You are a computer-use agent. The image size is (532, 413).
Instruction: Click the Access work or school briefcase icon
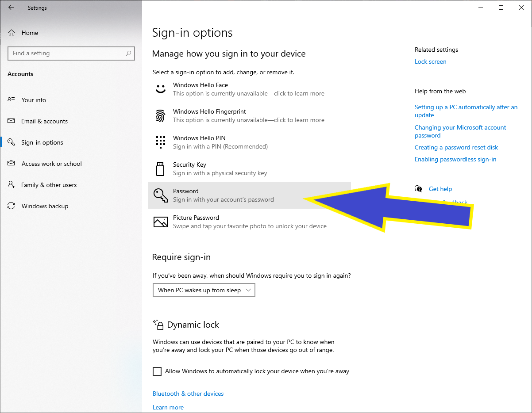12,164
